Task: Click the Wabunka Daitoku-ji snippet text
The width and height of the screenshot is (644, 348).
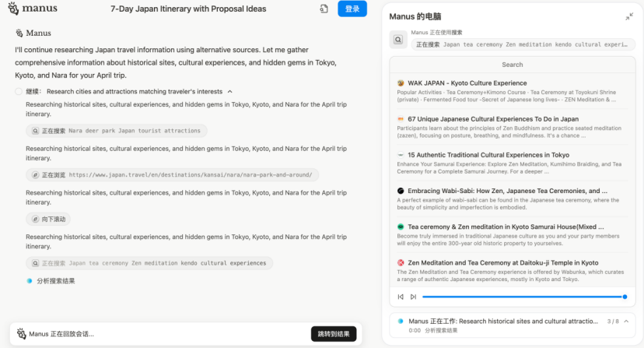Action: [x=510, y=276]
